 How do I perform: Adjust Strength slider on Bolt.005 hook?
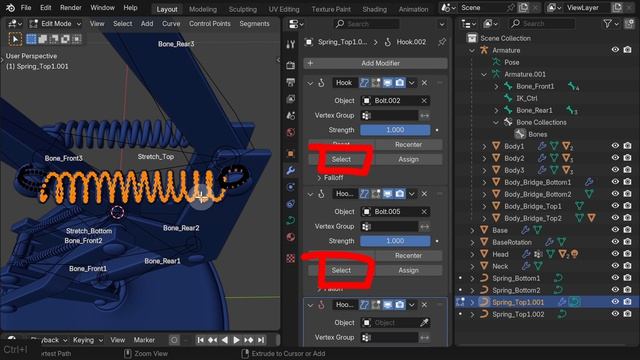pyautogui.click(x=395, y=241)
